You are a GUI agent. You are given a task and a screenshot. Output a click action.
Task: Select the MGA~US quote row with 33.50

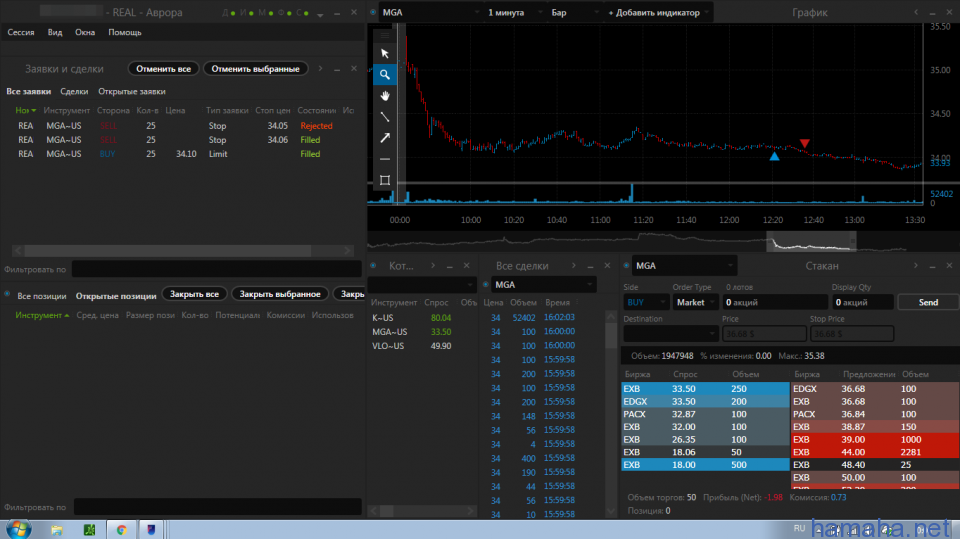(422, 332)
